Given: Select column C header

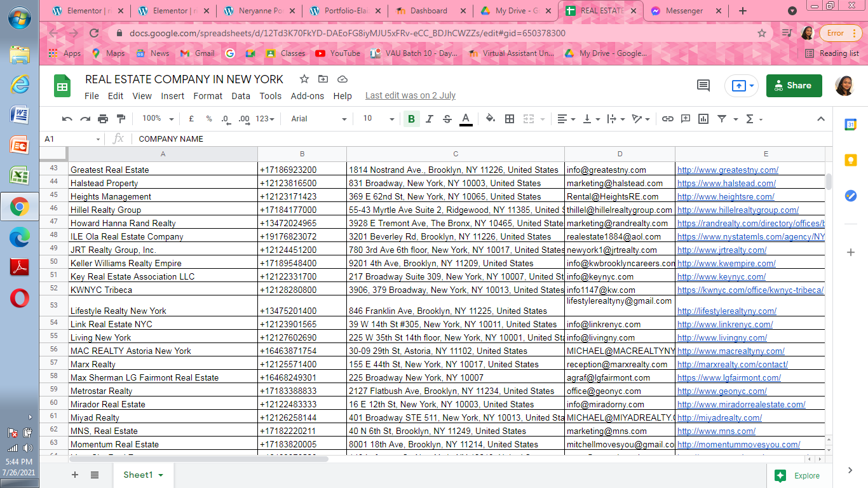Looking at the screenshot, I should point(456,154).
